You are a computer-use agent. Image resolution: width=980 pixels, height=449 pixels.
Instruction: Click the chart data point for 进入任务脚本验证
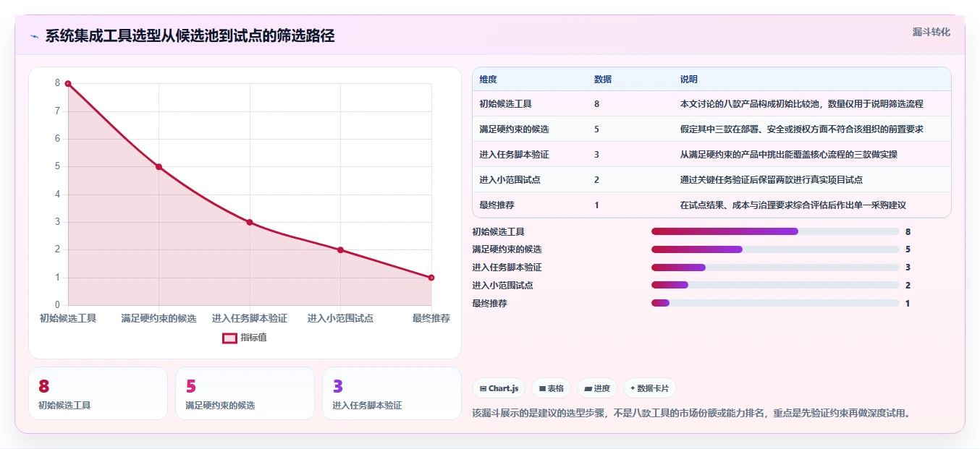tap(250, 222)
